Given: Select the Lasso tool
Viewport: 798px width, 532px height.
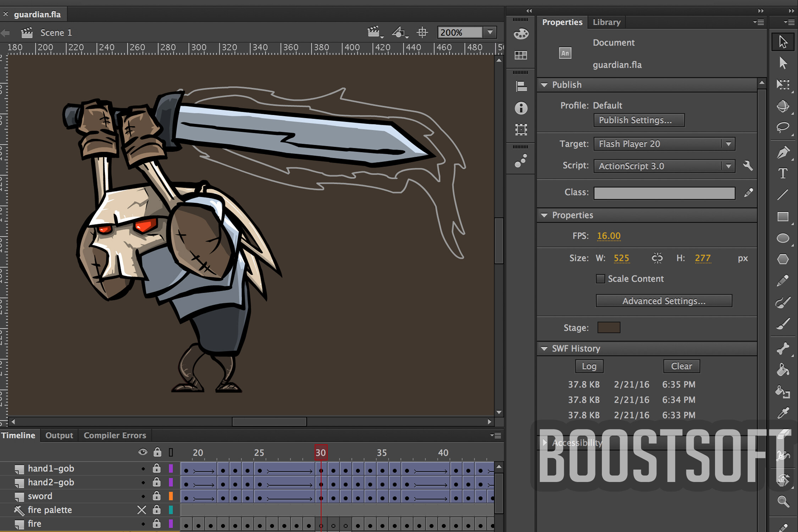Looking at the screenshot, I should pyautogui.click(x=783, y=127).
